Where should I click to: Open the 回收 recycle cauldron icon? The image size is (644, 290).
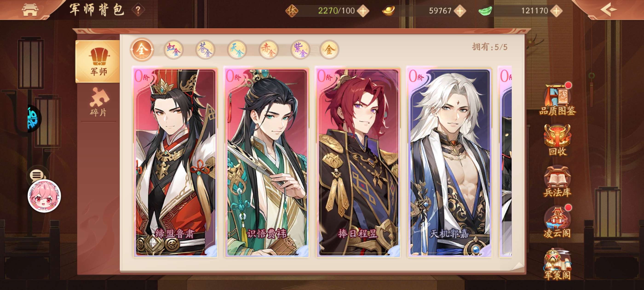(557, 140)
